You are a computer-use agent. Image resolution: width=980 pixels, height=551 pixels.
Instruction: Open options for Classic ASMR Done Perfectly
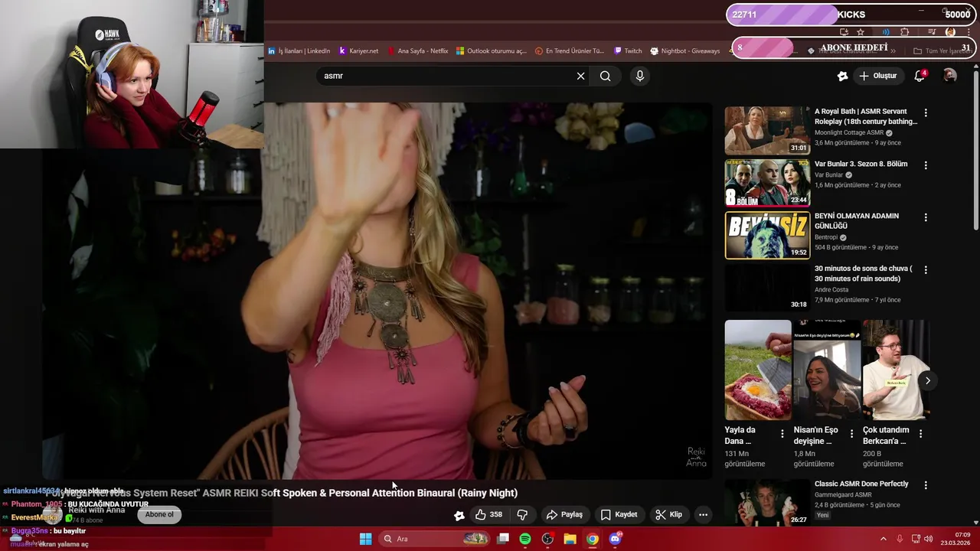click(x=926, y=485)
